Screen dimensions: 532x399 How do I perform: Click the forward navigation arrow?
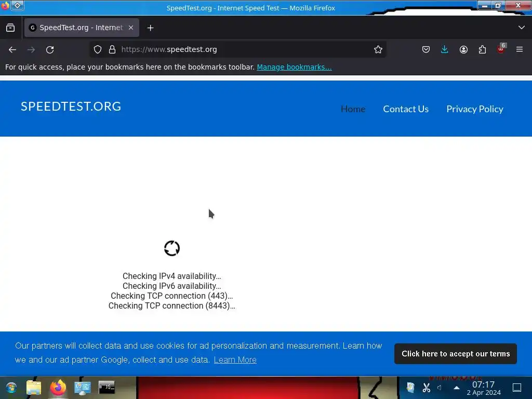31,49
